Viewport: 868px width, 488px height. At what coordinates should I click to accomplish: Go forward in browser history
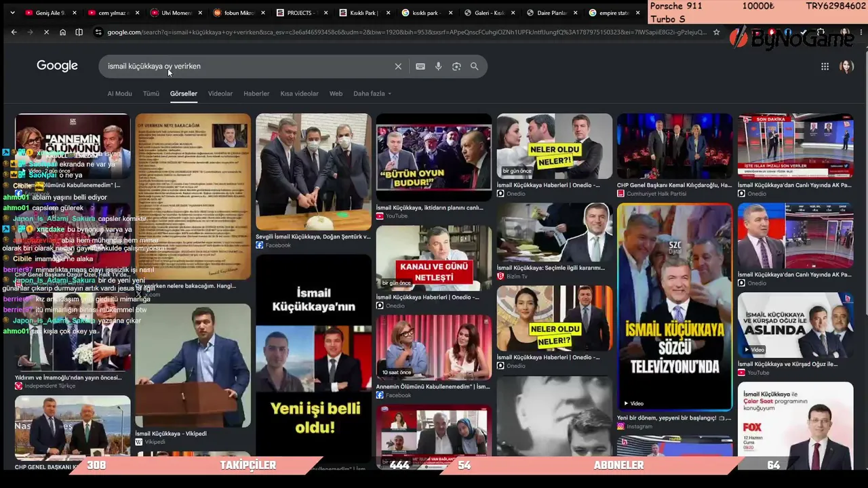point(30,32)
